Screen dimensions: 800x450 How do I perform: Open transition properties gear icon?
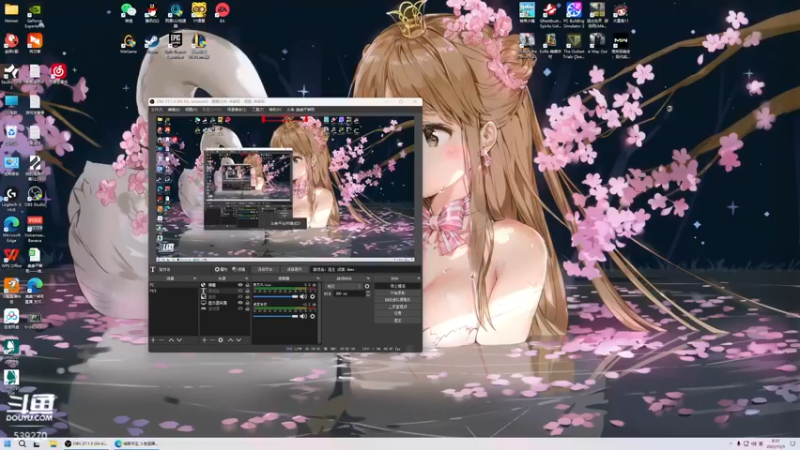click(367, 287)
